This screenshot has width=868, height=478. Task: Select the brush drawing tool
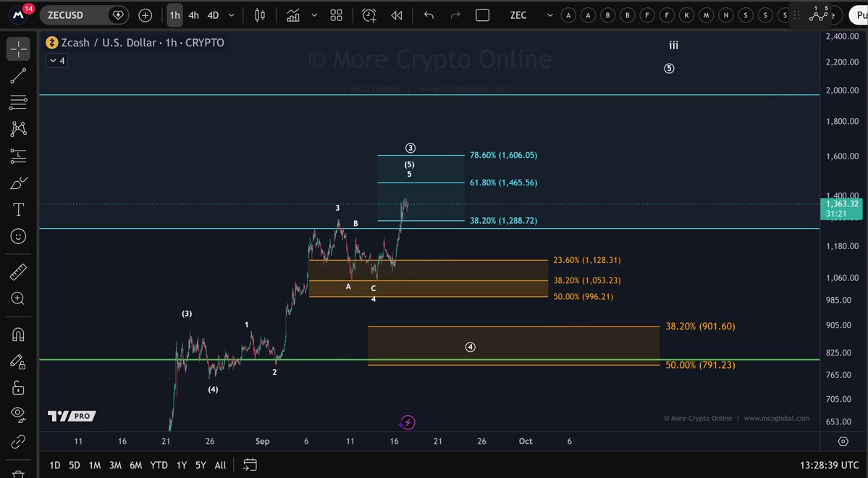(18, 183)
